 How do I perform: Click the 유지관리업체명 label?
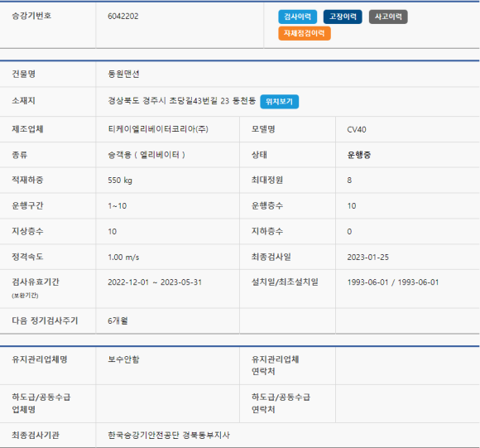[x=40, y=359]
